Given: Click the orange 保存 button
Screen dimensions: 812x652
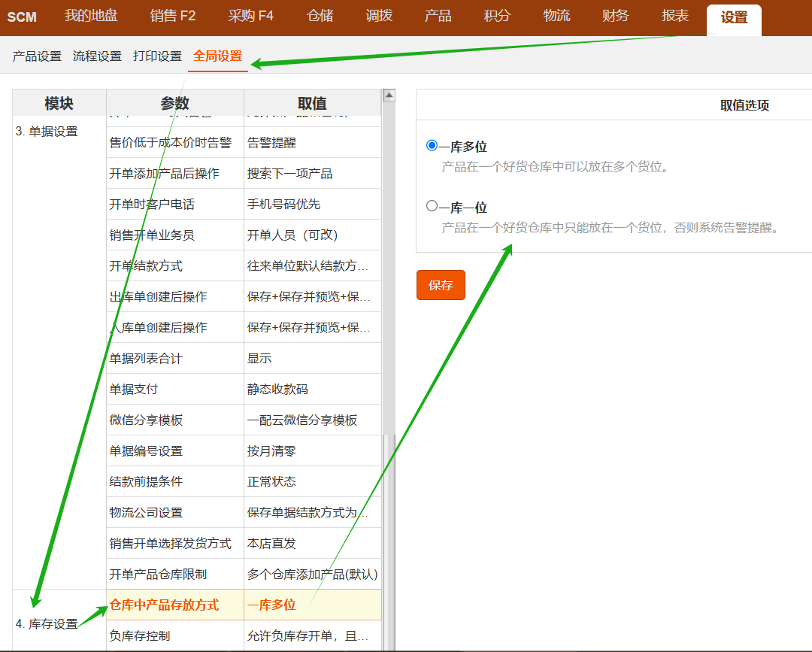Looking at the screenshot, I should click(x=441, y=285).
